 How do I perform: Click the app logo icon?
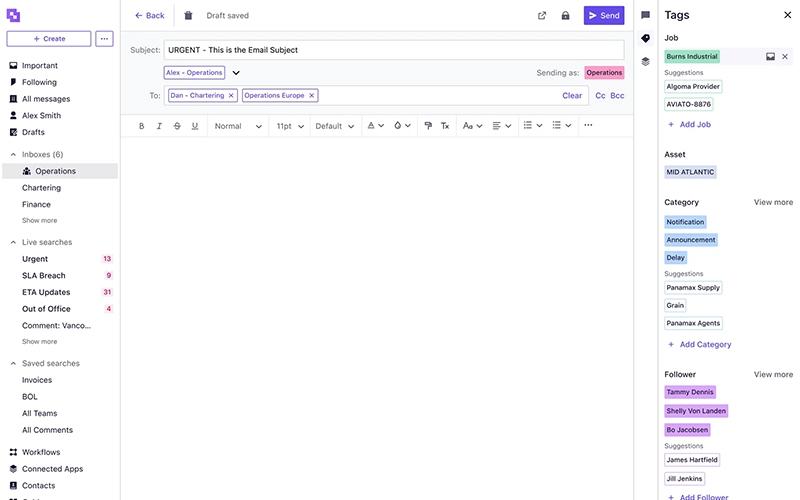coord(13,15)
